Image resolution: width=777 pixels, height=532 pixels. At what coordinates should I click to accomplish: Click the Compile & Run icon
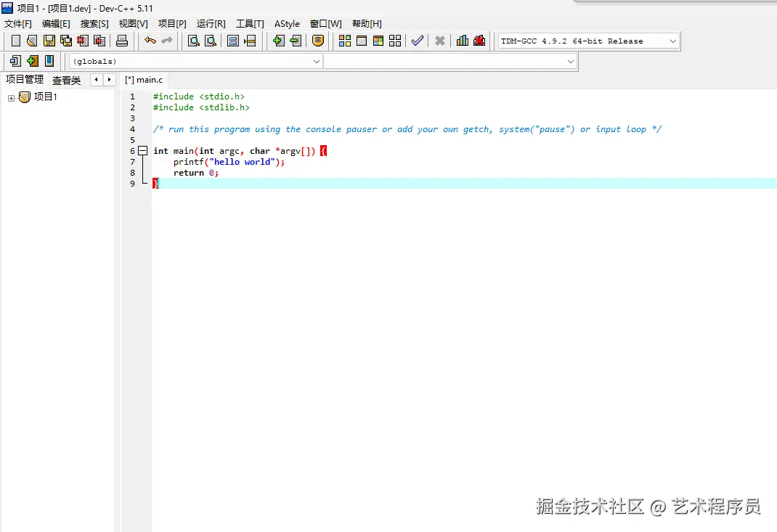[x=378, y=41]
